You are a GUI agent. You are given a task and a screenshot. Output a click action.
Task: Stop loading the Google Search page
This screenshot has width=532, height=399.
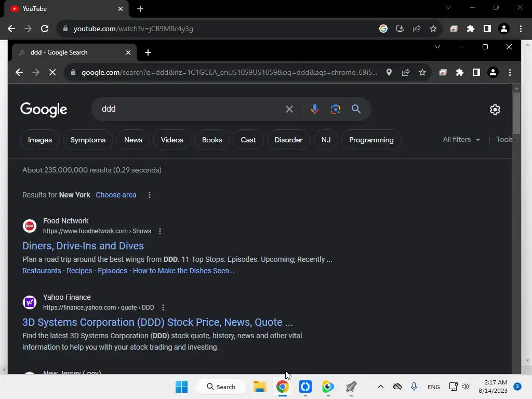click(52, 72)
